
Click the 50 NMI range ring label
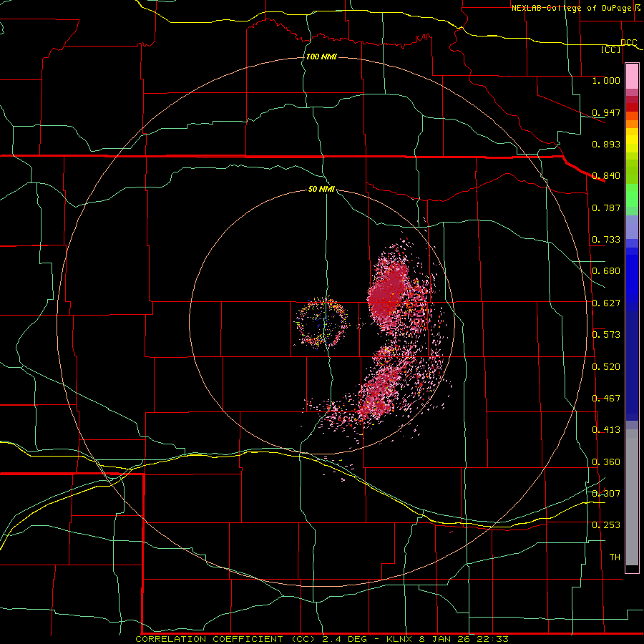tap(321, 190)
